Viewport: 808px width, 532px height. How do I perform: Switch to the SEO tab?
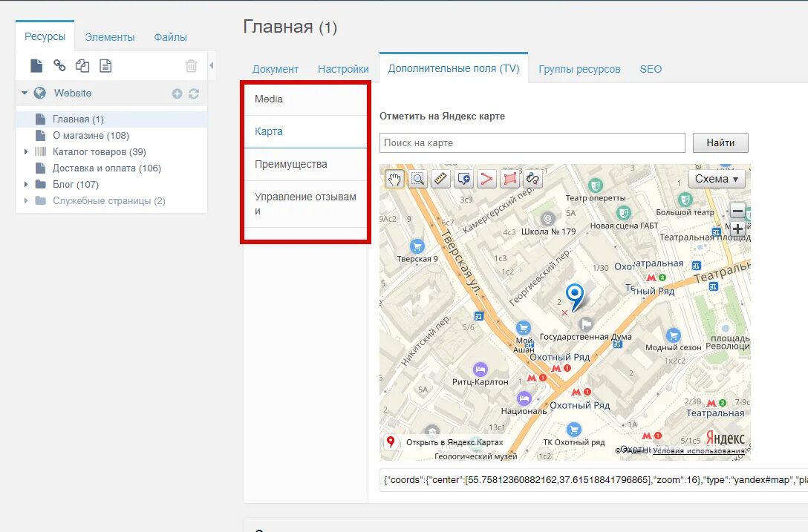click(x=650, y=68)
